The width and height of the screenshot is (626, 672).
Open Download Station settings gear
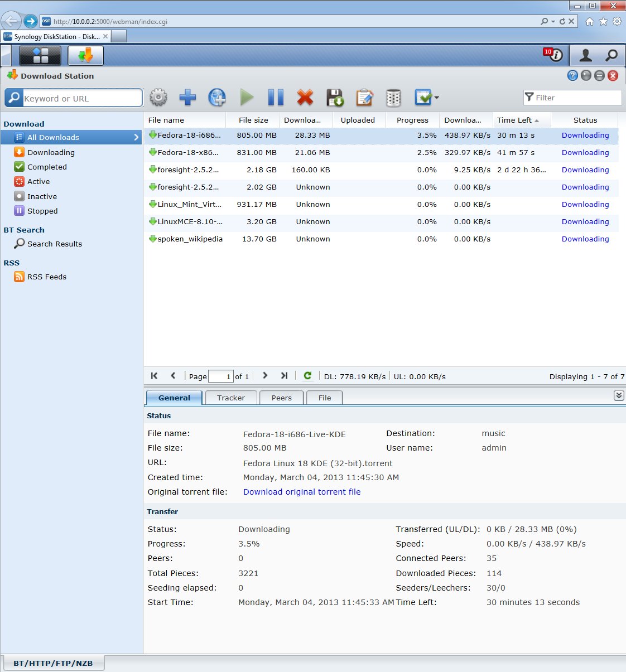point(158,98)
